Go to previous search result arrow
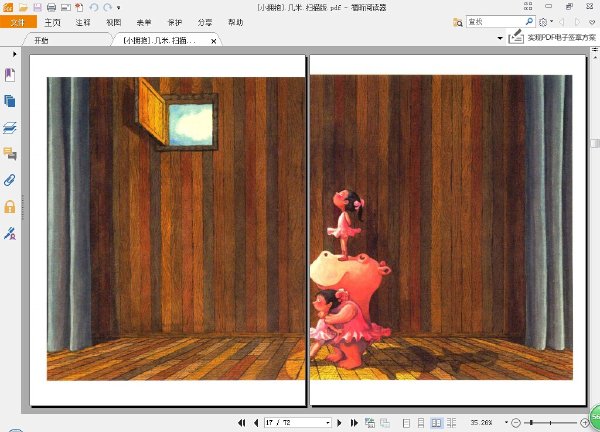This screenshot has width=600, height=432. 562,22
